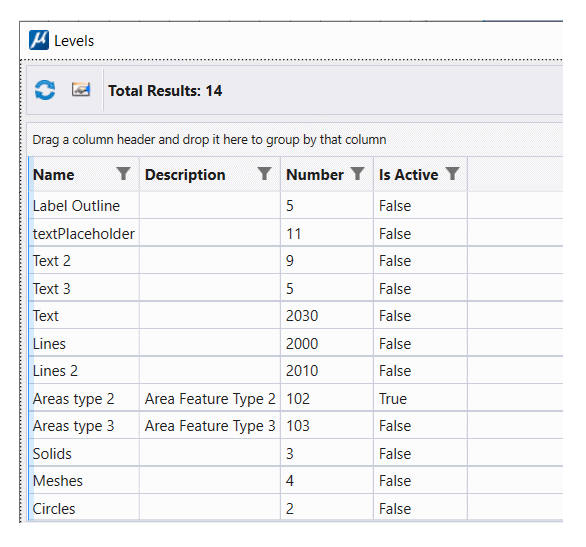Screen dimensions: 586x547
Task: Click the Lines 2 level name
Action: pos(55,371)
